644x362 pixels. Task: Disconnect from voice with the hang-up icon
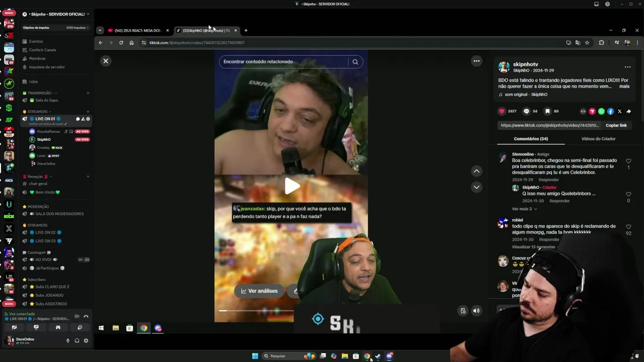[x=86, y=316]
